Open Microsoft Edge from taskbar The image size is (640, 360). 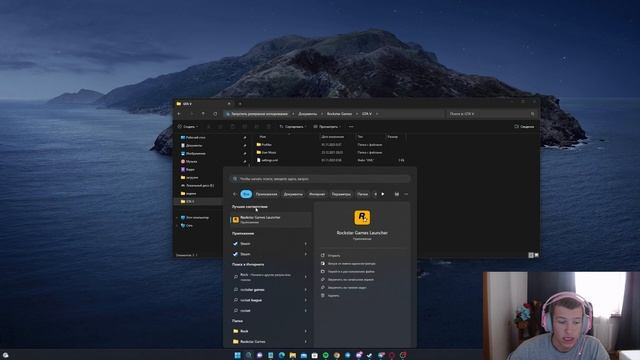pyautogui.click(x=282, y=355)
